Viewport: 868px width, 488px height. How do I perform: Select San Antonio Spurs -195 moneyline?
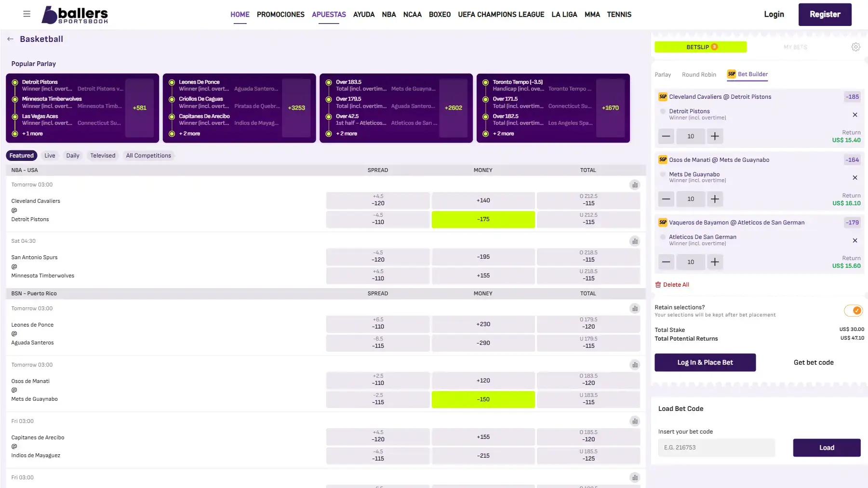[483, 257]
